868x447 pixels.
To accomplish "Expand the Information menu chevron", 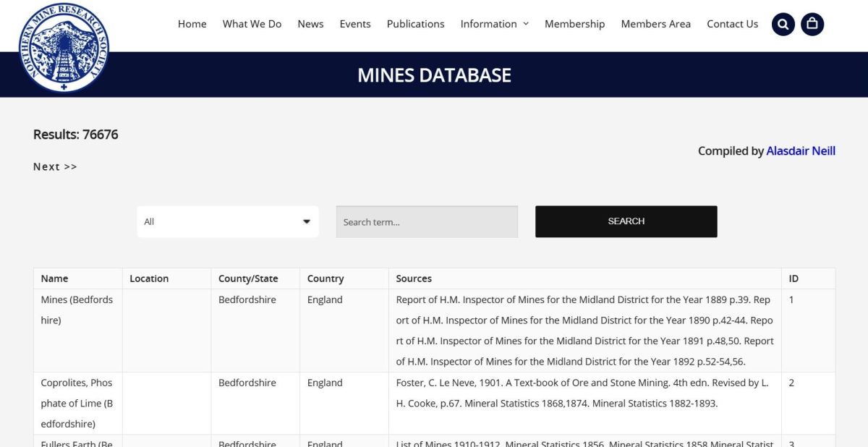I will (526, 24).
